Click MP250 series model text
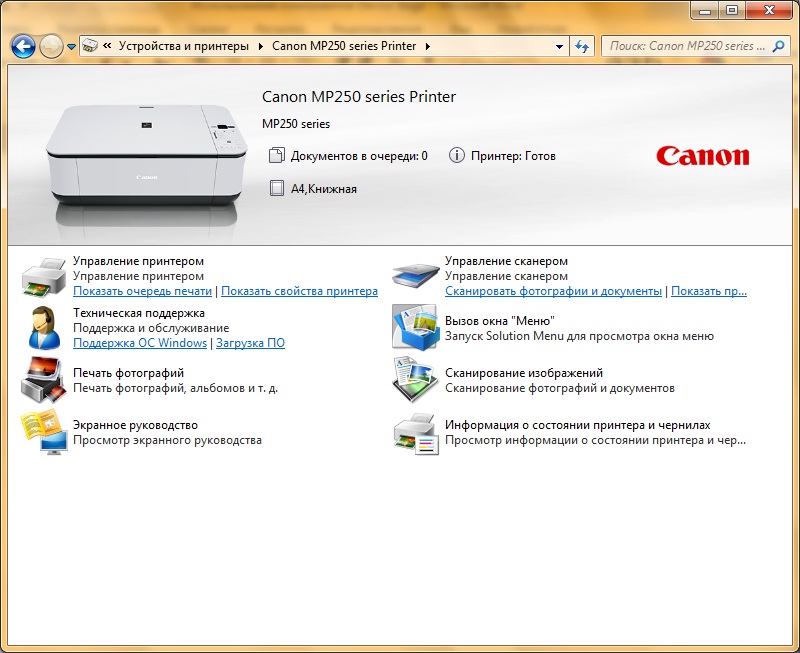 pyautogui.click(x=296, y=124)
